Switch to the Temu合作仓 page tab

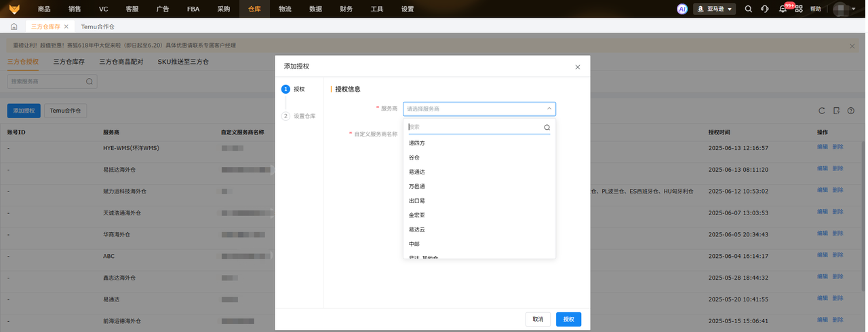point(98,26)
